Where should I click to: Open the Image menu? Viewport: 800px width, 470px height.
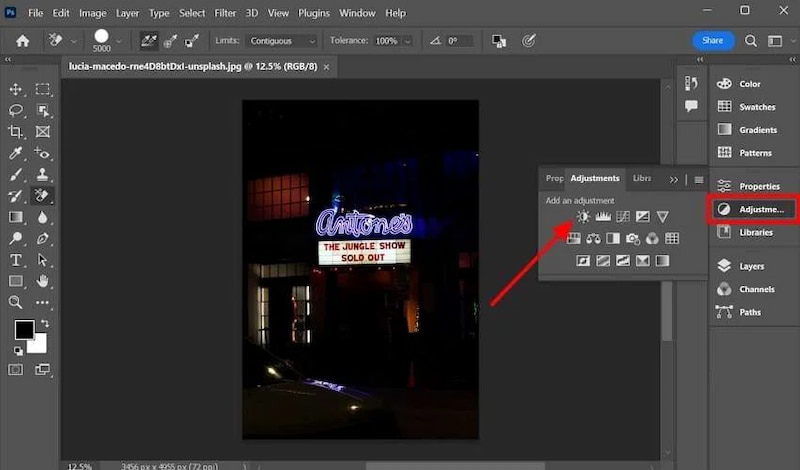[93, 13]
